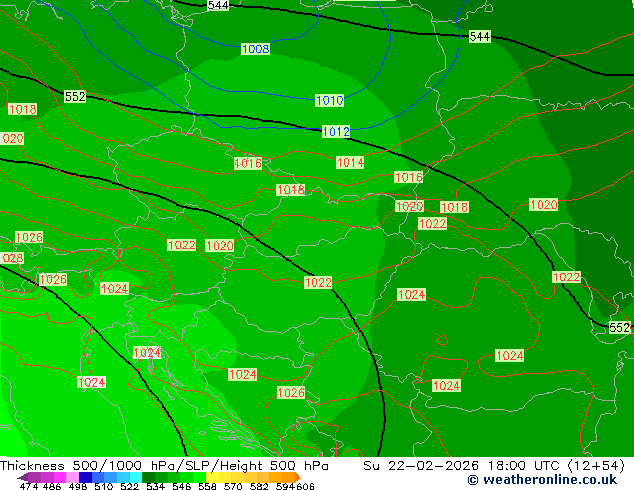The height and width of the screenshot is (490, 634).
Task: Click the lowest 1024 label on the right
Action: pyautogui.click(x=446, y=385)
